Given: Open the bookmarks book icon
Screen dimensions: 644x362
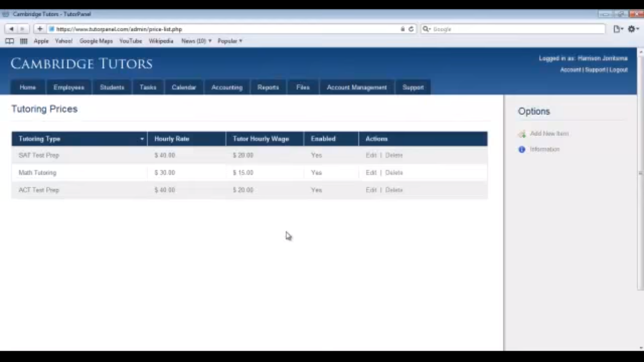Looking at the screenshot, I should (9, 41).
